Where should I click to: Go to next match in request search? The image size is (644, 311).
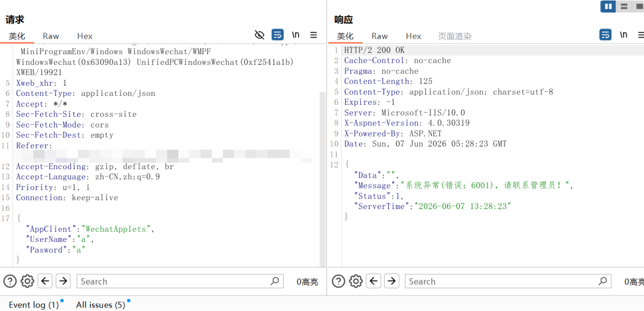(x=63, y=281)
